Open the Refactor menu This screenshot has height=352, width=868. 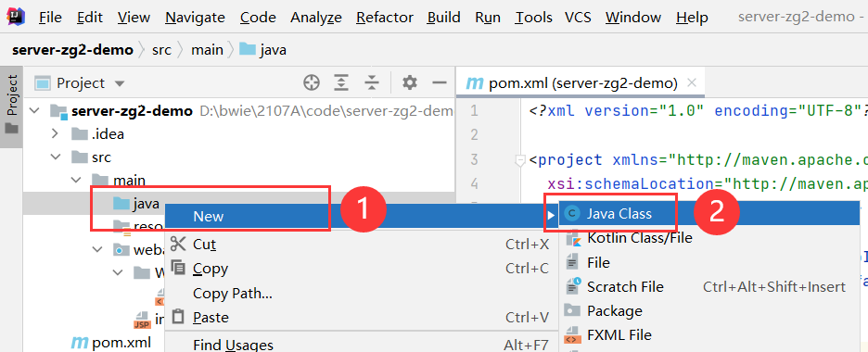[384, 17]
